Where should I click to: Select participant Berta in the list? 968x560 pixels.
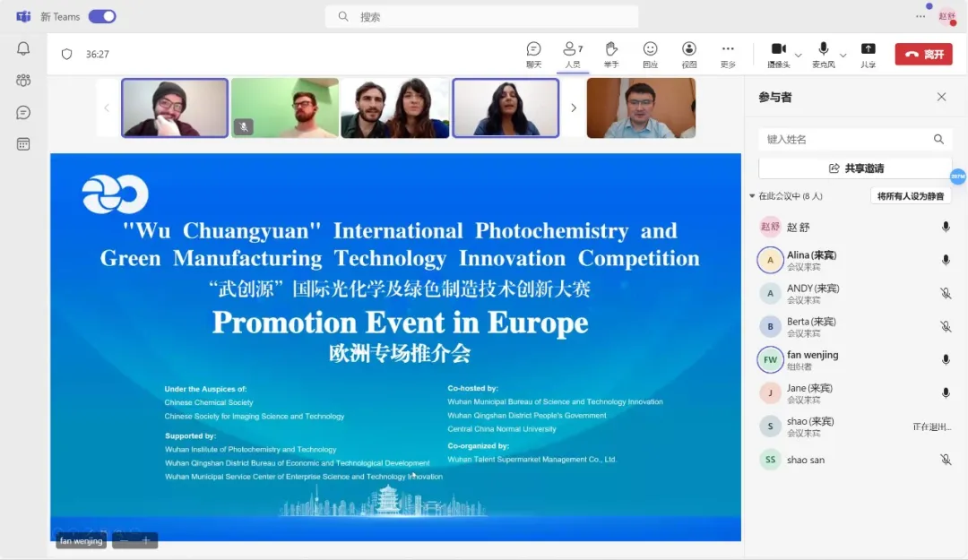click(x=856, y=327)
